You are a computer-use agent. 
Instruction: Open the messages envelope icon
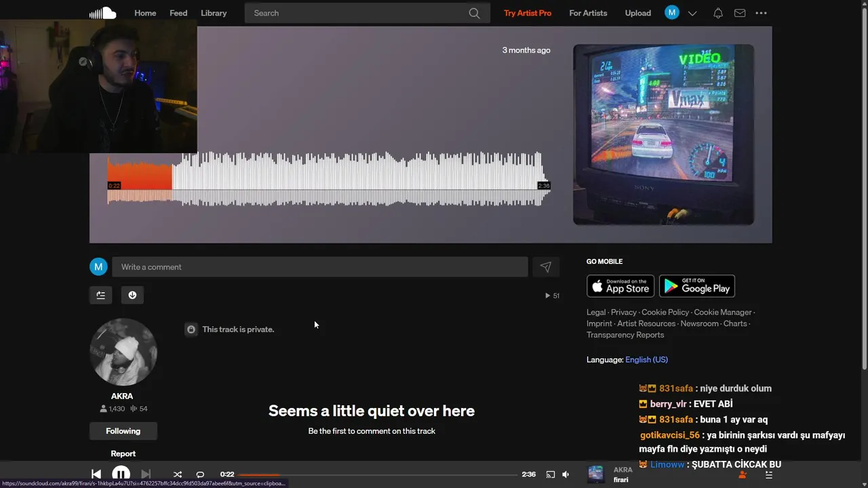click(x=740, y=13)
